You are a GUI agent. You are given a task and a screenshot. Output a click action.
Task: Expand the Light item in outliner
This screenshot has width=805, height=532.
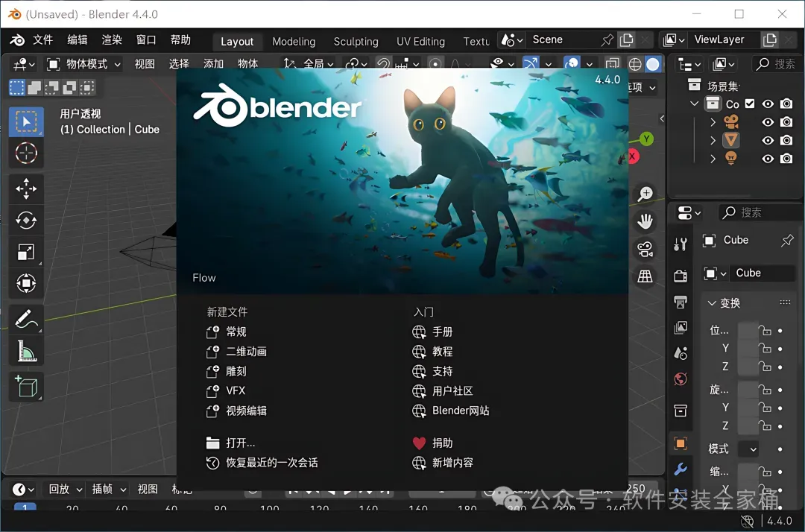pyautogui.click(x=713, y=159)
